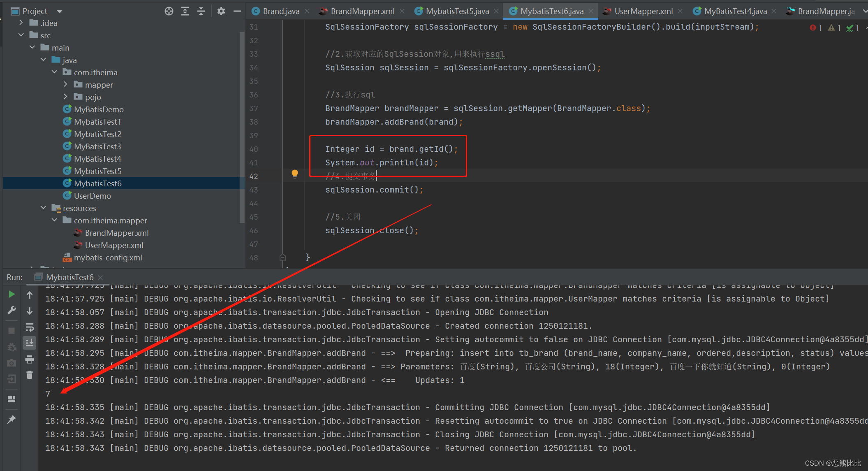868x471 pixels.
Task: Click the console output line "7"
Action: (x=48, y=394)
